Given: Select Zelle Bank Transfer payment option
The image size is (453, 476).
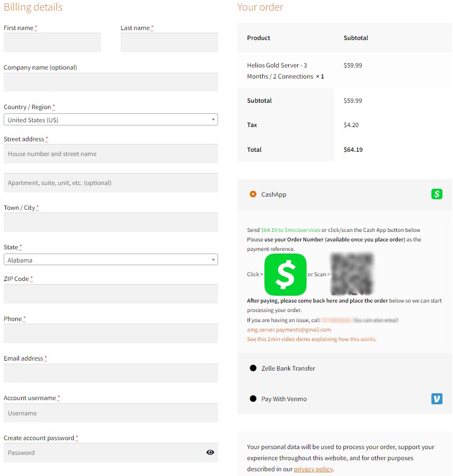Looking at the screenshot, I should 253,368.
